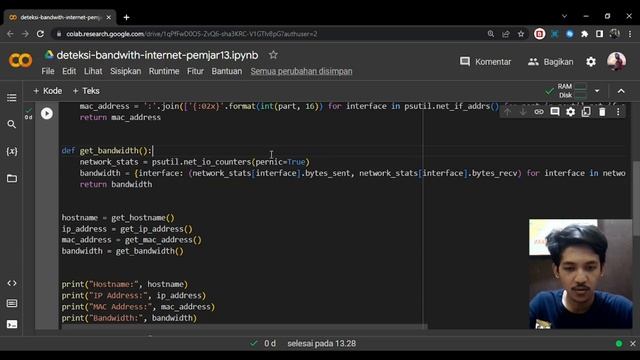The height and width of the screenshot is (360, 640).
Task: Open cell editor settings gear
Action: click(x=571, y=111)
